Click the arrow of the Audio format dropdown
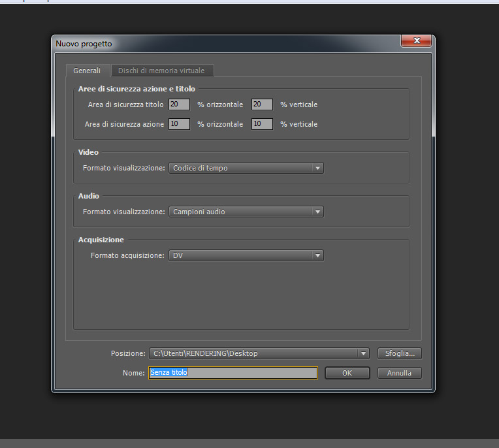This screenshot has height=448, width=499. click(317, 212)
